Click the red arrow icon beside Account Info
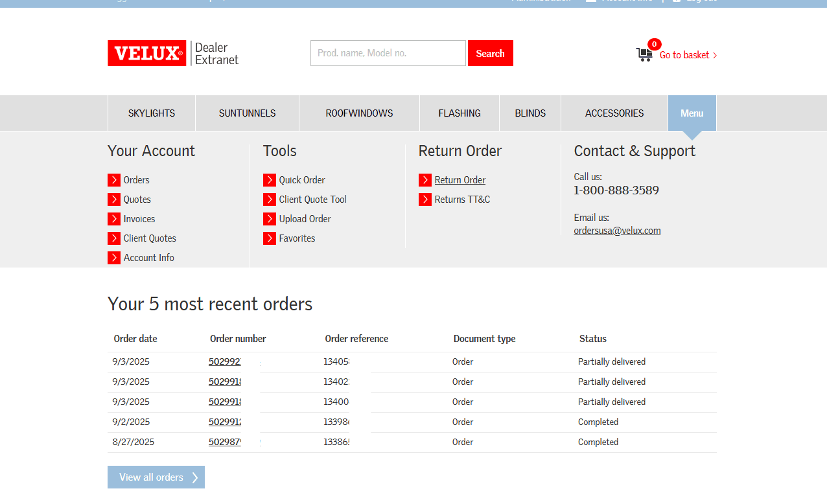Viewport: 827px width, 504px height. tap(114, 258)
